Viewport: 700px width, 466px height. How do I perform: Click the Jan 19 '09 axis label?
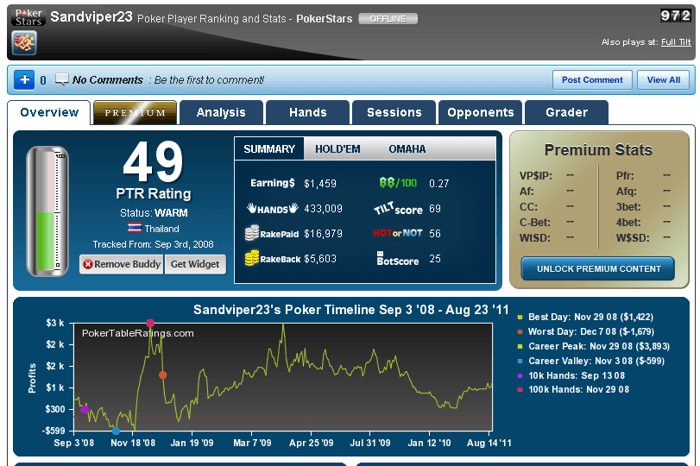click(192, 443)
